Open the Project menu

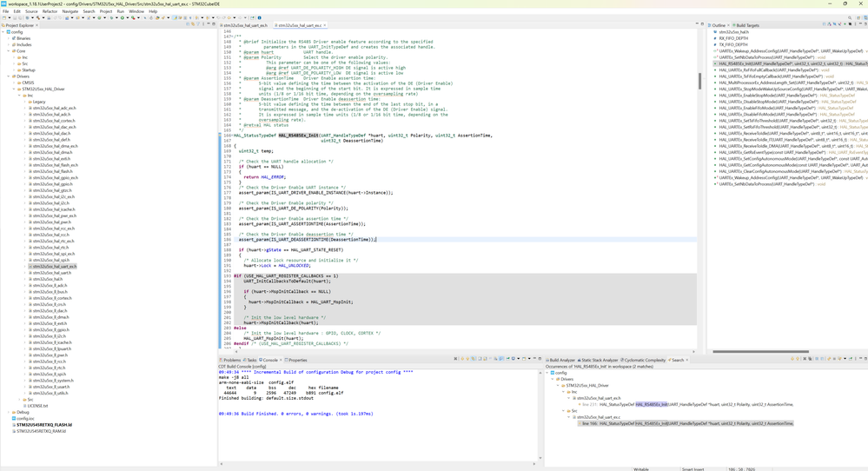click(106, 11)
